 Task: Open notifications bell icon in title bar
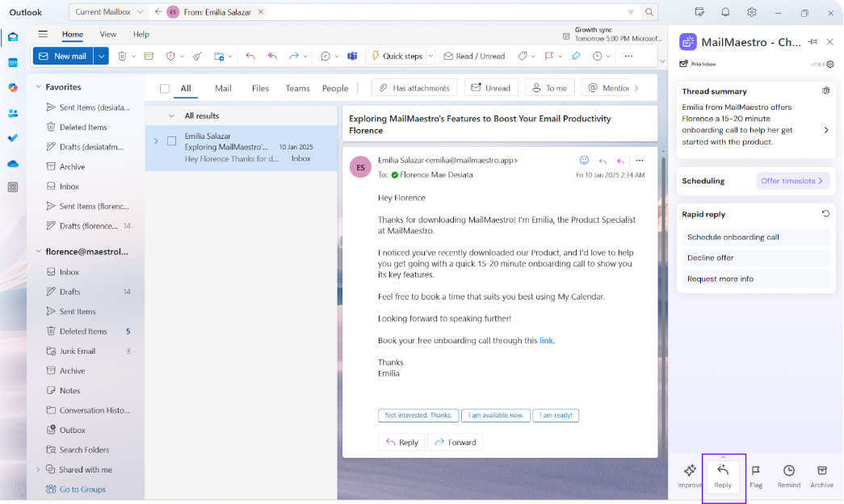coord(725,12)
